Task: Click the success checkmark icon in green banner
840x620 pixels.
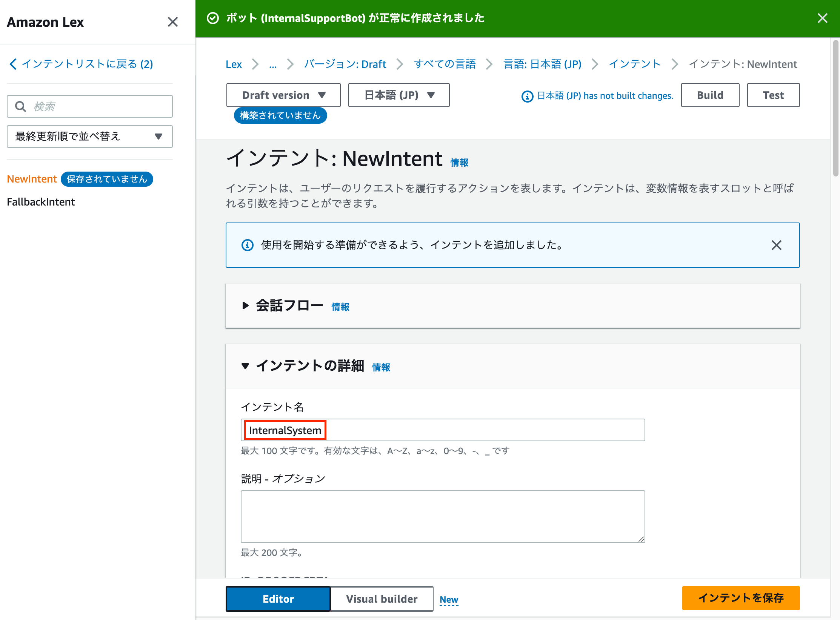Action: point(213,18)
